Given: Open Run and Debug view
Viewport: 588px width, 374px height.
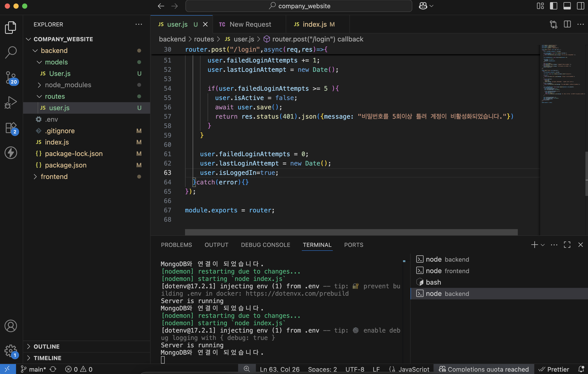Looking at the screenshot, I should click(x=11, y=102).
